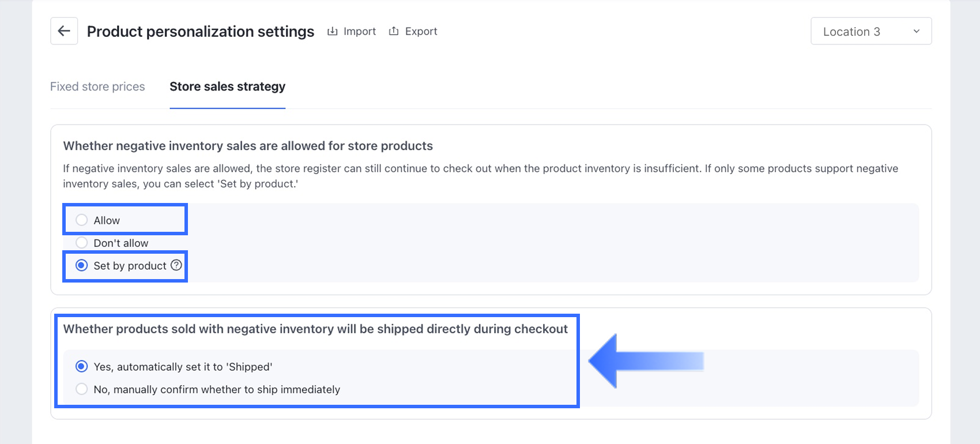This screenshot has width=980, height=444.
Task: Click the Import text link
Action: (x=359, y=31)
